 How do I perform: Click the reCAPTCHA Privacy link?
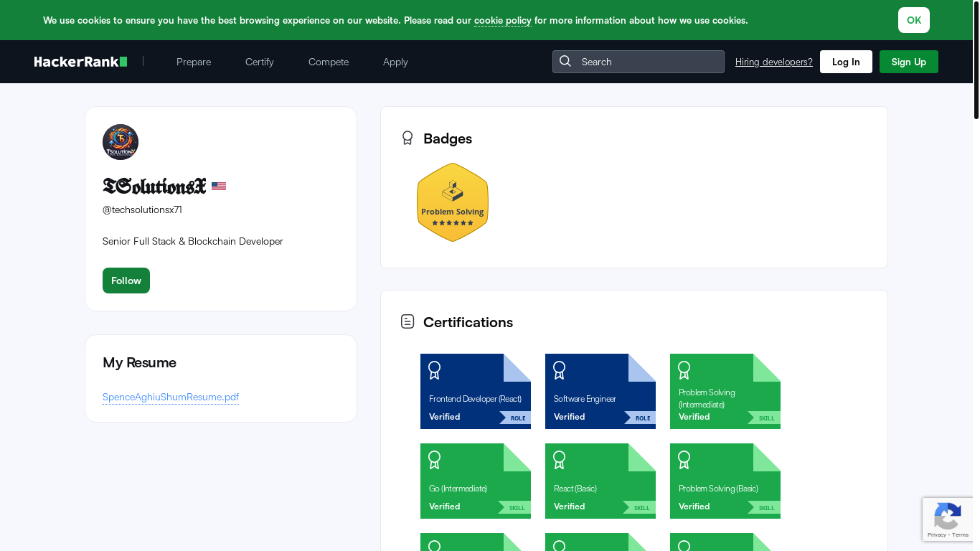click(x=937, y=534)
